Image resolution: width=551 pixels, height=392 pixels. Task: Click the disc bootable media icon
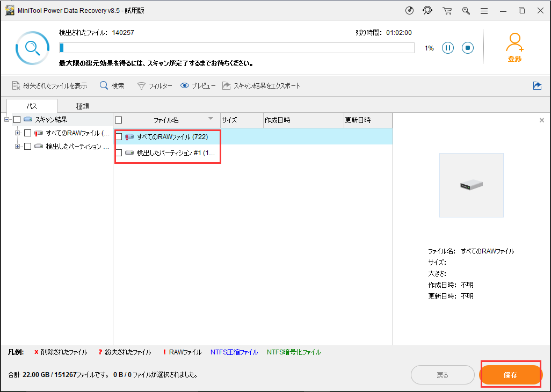pos(409,10)
